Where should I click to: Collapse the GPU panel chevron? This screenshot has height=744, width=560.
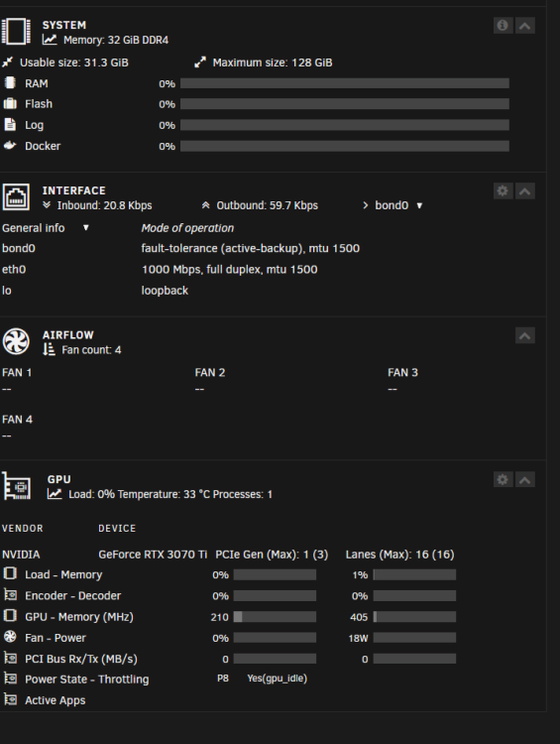(525, 479)
